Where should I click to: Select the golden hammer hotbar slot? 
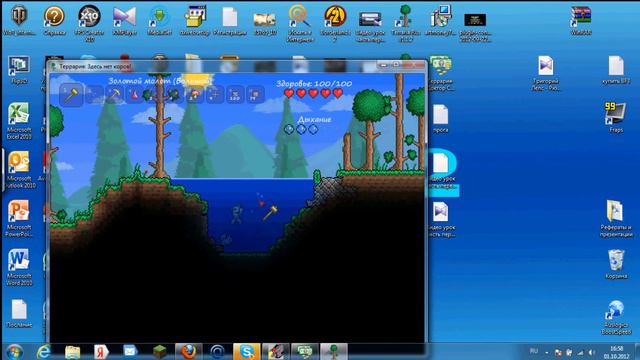[71, 95]
